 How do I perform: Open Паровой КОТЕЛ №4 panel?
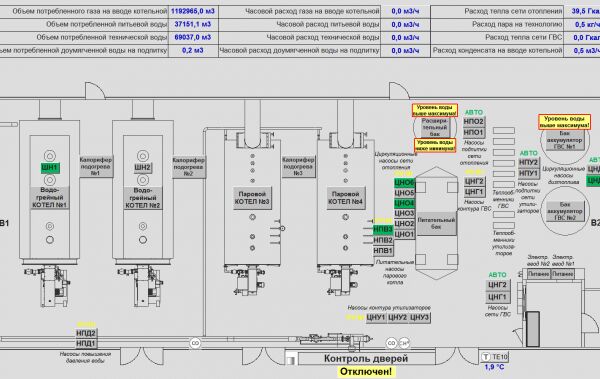click(x=346, y=198)
